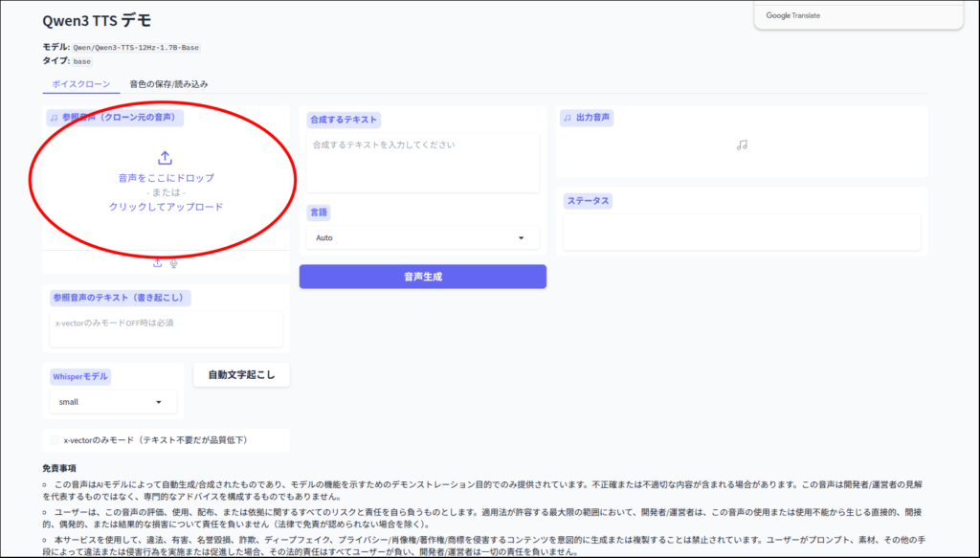Select the small upload source icon below the drop area
The height and width of the screenshot is (558, 980).
pos(158,262)
